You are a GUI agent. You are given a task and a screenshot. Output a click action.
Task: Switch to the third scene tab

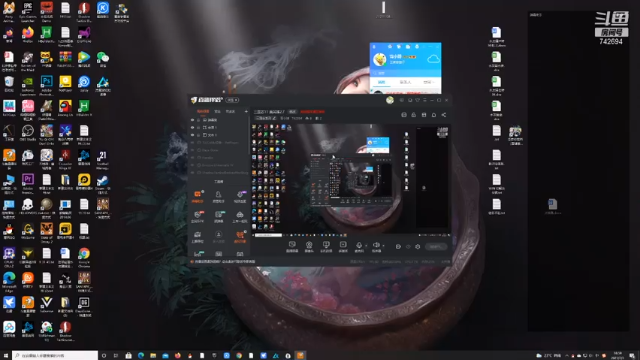[230, 111]
